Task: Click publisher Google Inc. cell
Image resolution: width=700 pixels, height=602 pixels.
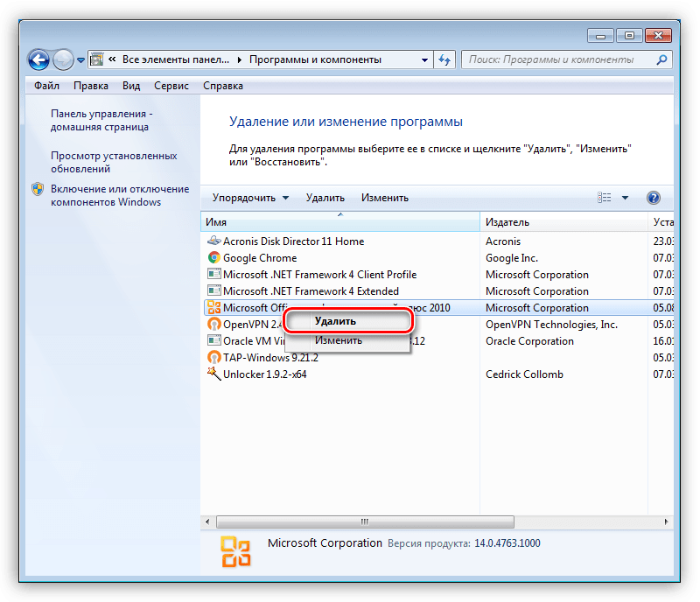Action: pos(512,258)
